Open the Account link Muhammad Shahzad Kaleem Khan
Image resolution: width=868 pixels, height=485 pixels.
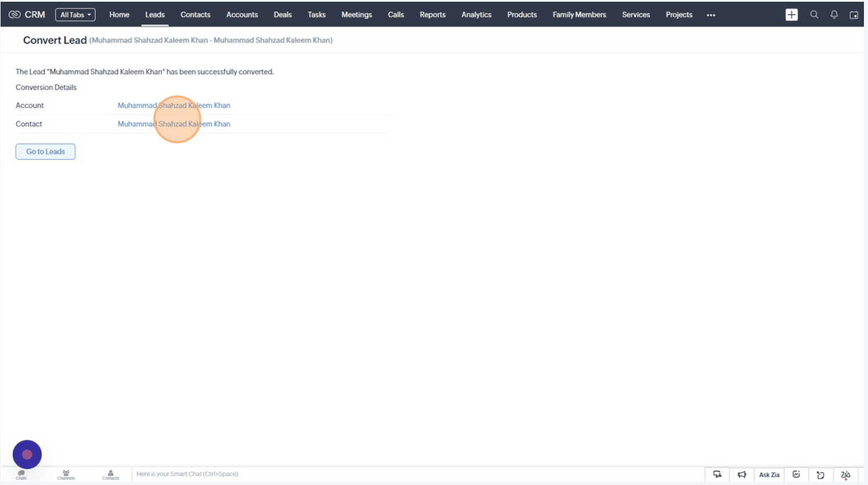pos(174,105)
